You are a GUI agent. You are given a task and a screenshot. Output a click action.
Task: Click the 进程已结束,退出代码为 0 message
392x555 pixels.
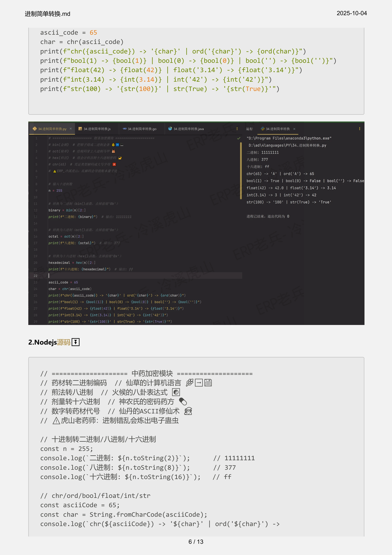point(268,216)
